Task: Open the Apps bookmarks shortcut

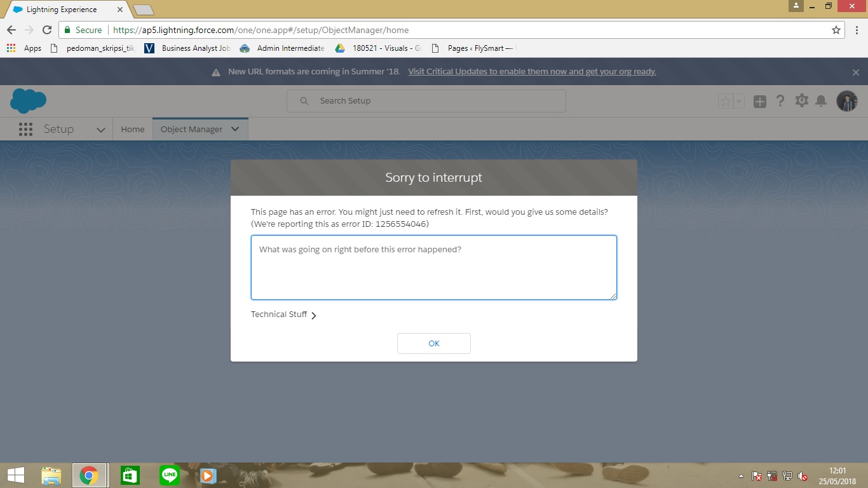Action: 24,48
